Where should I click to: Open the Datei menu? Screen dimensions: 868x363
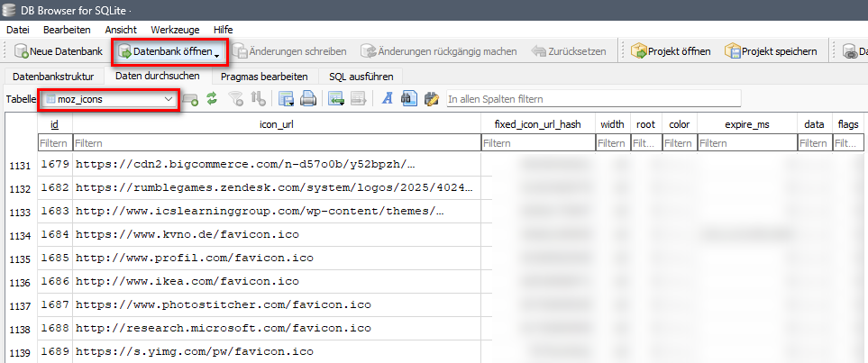tap(17, 30)
